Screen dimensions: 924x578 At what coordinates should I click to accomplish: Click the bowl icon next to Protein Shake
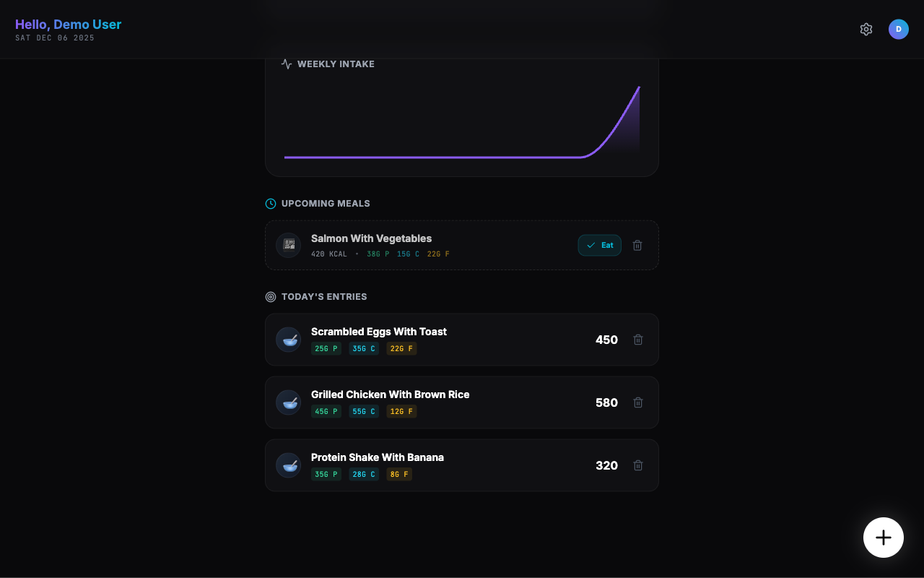pos(288,465)
